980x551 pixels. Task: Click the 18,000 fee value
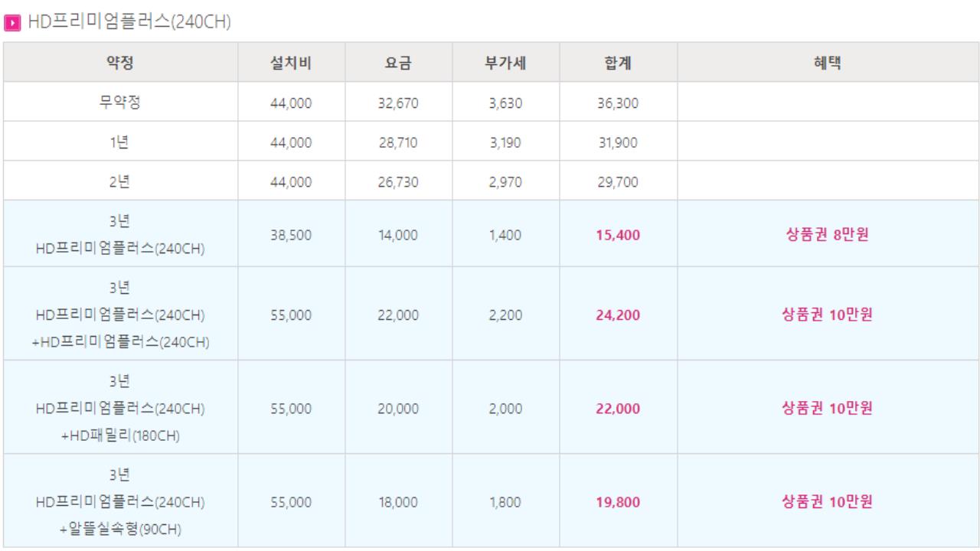(x=397, y=503)
